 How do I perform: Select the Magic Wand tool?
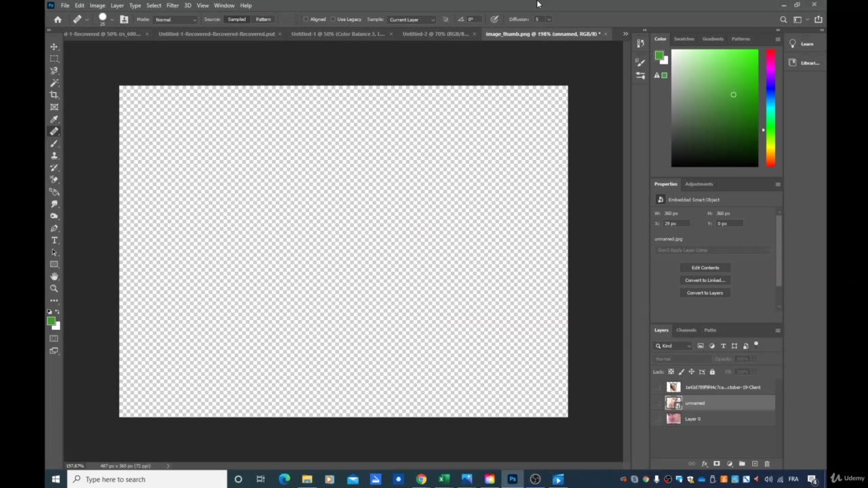coord(54,83)
